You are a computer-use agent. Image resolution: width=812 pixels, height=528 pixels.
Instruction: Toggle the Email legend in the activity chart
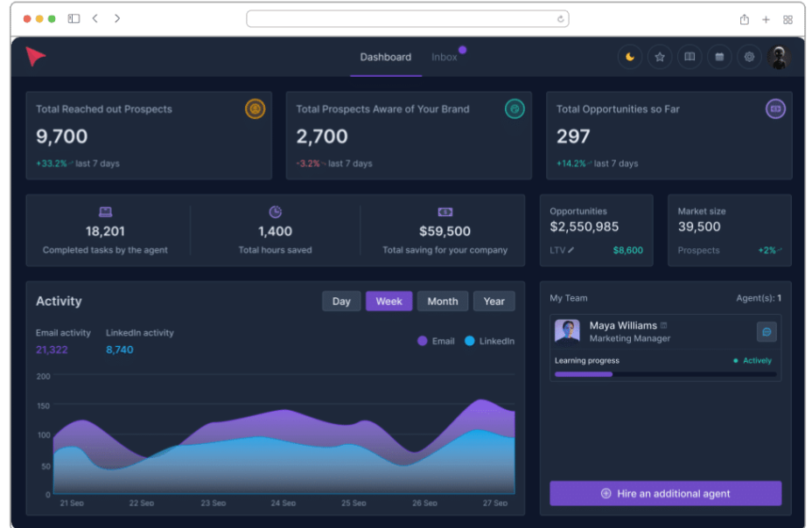click(x=435, y=341)
